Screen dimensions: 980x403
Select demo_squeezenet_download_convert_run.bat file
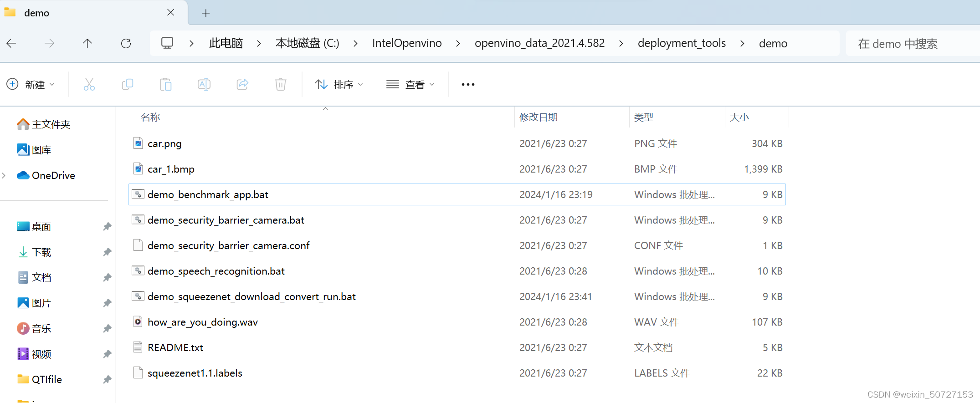coord(457,296)
